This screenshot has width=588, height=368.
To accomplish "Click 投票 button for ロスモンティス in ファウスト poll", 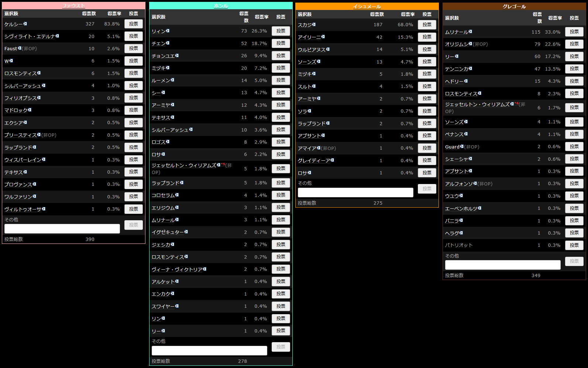I will tap(134, 73).
